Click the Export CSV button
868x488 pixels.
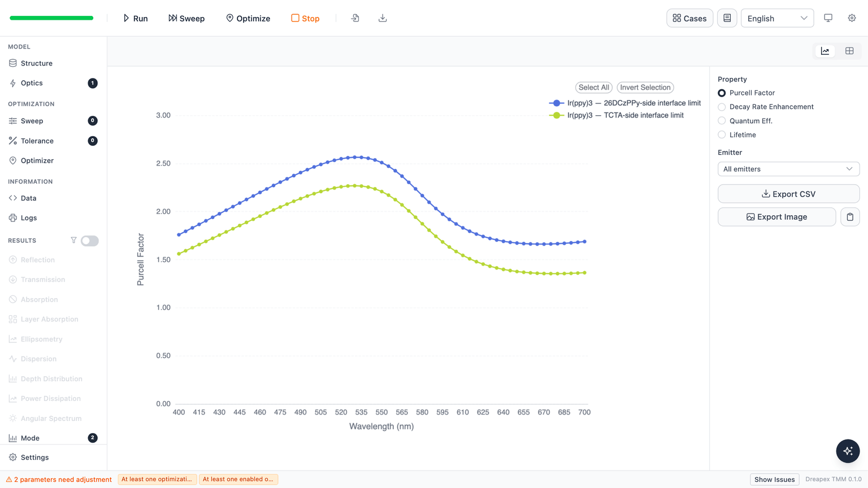[788, 194]
